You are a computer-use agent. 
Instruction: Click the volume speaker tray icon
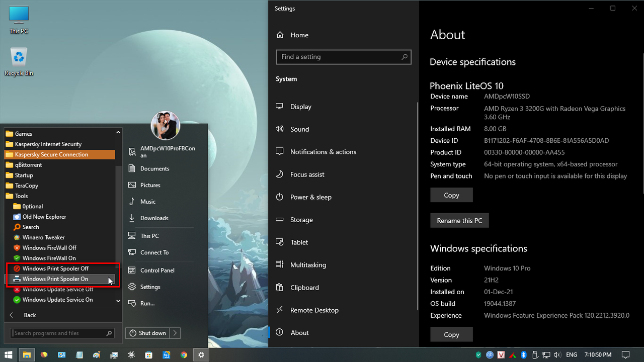tap(557, 354)
